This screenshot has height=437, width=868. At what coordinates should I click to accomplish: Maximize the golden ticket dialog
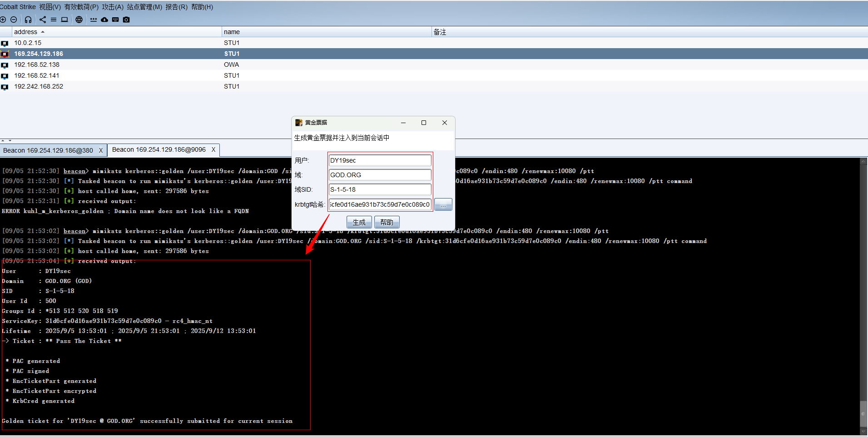[424, 123]
